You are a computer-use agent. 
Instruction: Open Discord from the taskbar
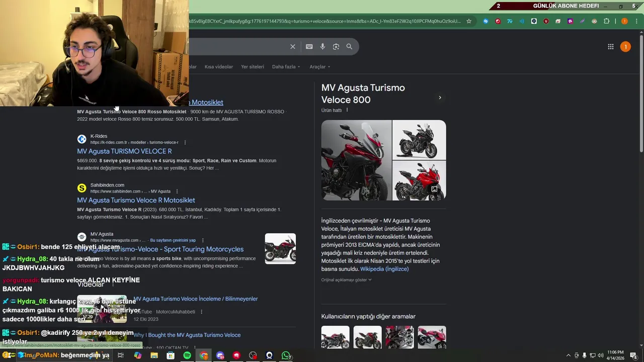tap(220, 355)
